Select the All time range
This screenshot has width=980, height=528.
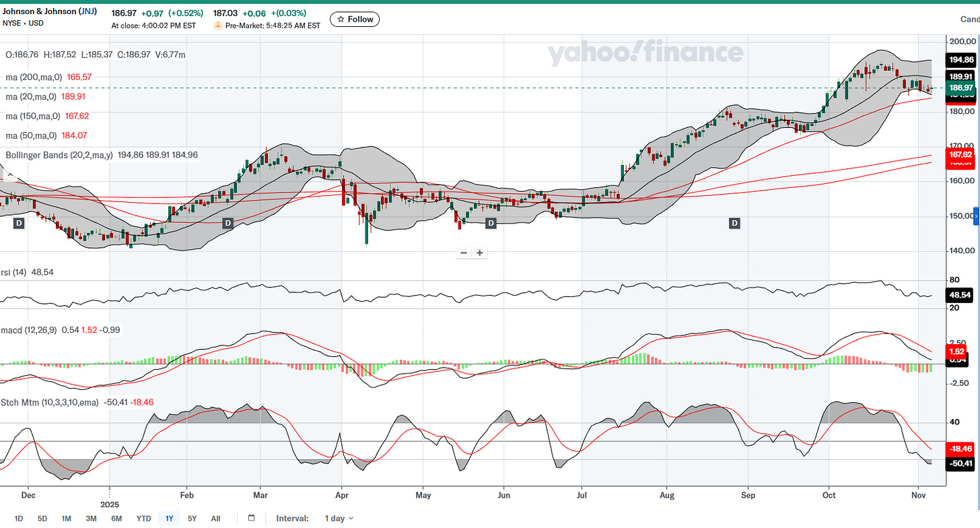pos(215,519)
